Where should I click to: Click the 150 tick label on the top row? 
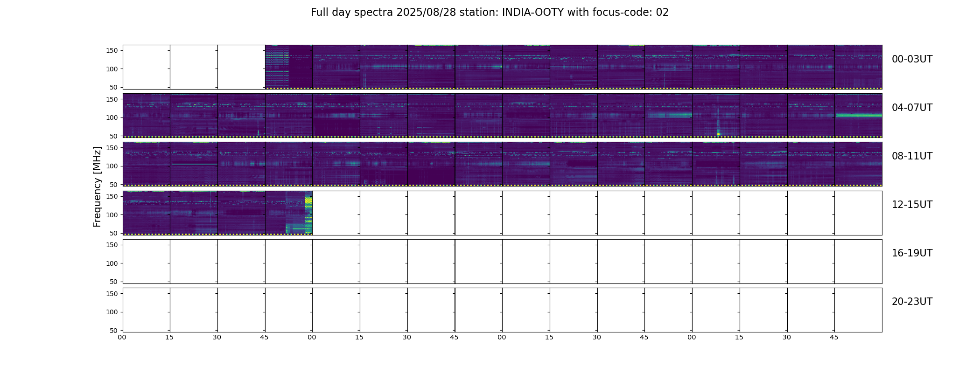112,51
